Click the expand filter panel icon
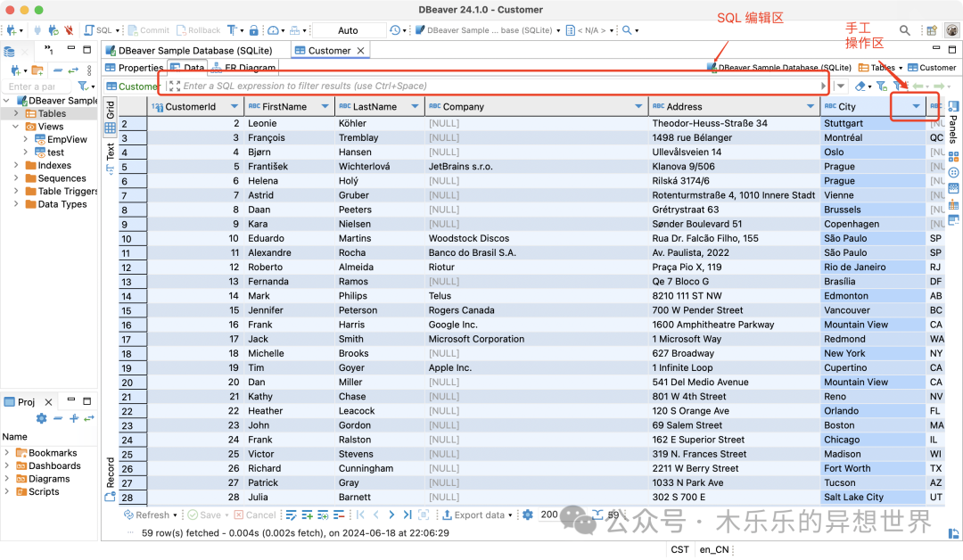The width and height of the screenshot is (963, 560). click(x=175, y=86)
